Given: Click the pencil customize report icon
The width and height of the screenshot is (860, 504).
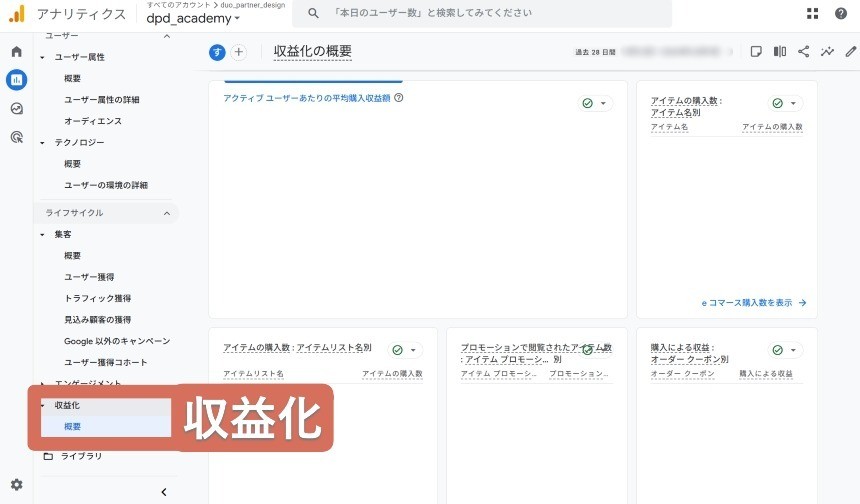Looking at the screenshot, I should point(850,52).
